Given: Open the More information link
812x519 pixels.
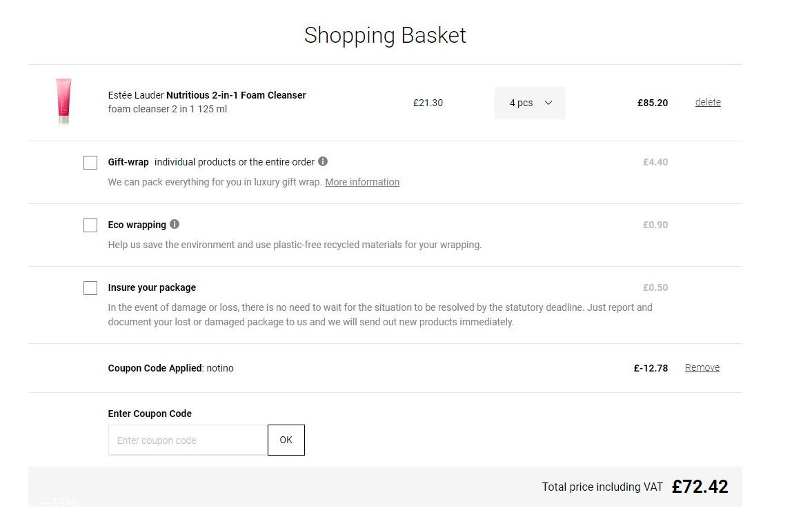Looking at the screenshot, I should click(x=362, y=182).
